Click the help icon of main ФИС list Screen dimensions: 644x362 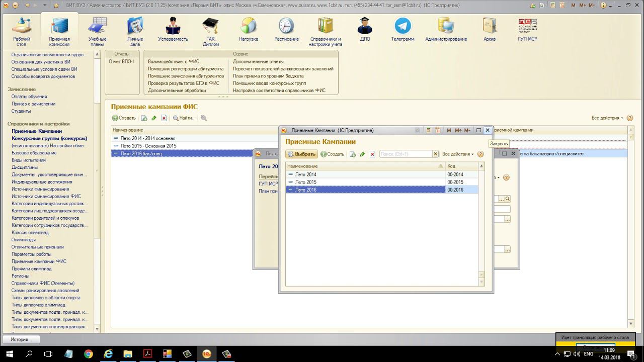(629, 118)
